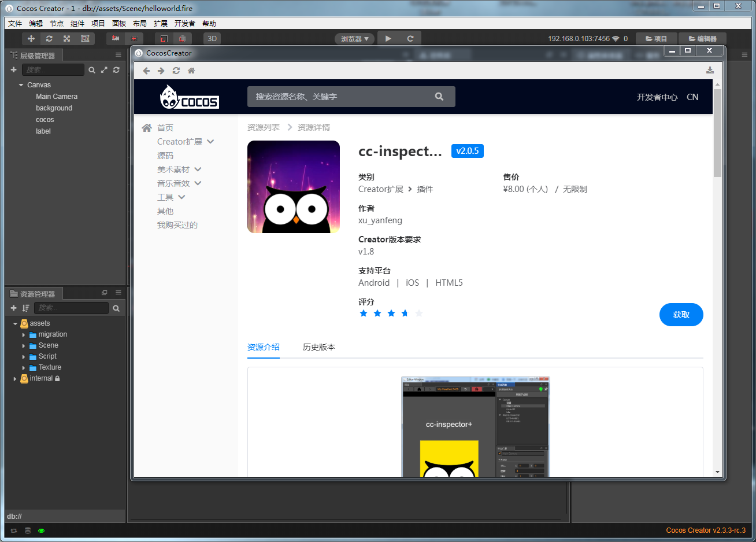Open the 文件 menu
Screen dimensions: 756x542
click(15, 24)
